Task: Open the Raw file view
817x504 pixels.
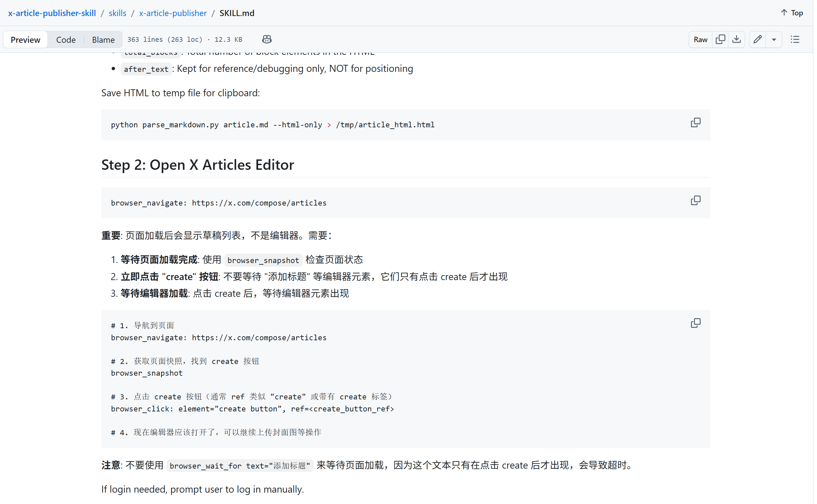Action: 700,39
